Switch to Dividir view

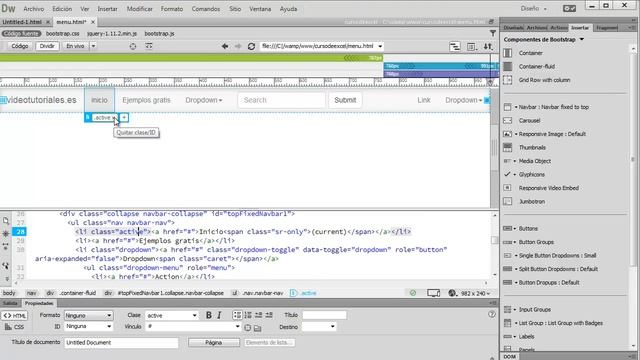click(47, 46)
